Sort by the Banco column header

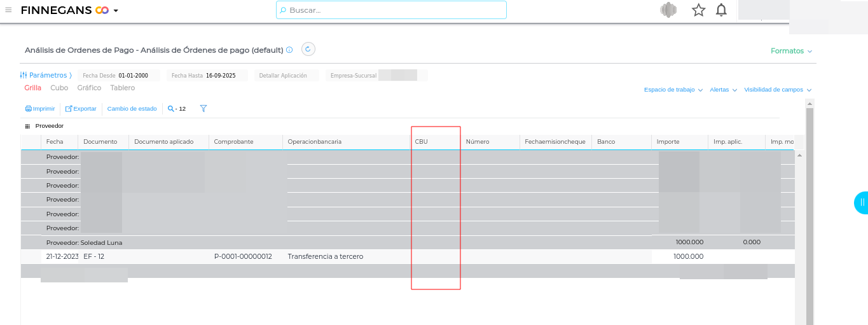click(x=621, y=142)
